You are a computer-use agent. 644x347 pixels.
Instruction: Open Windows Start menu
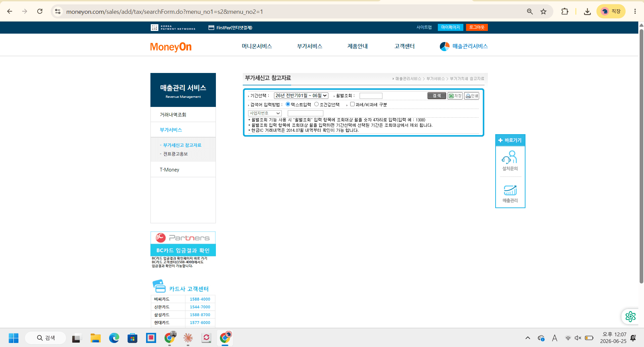13,338
